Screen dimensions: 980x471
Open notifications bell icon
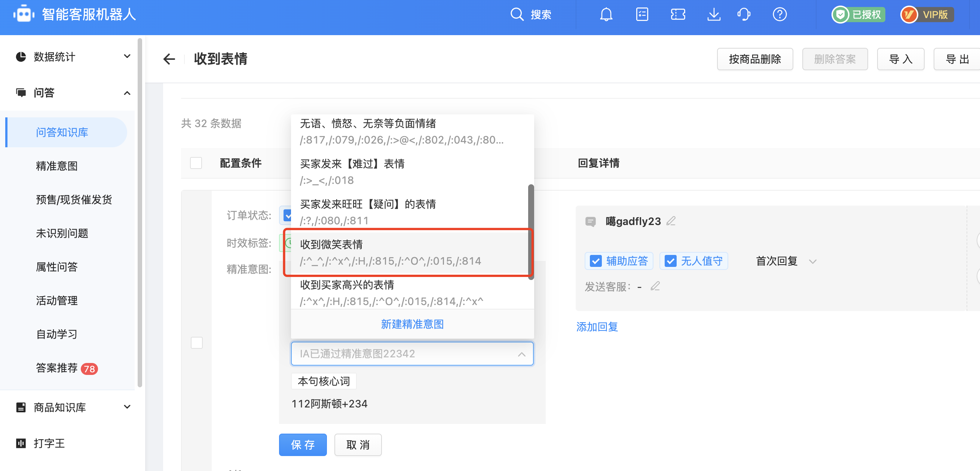coord(606,15)
